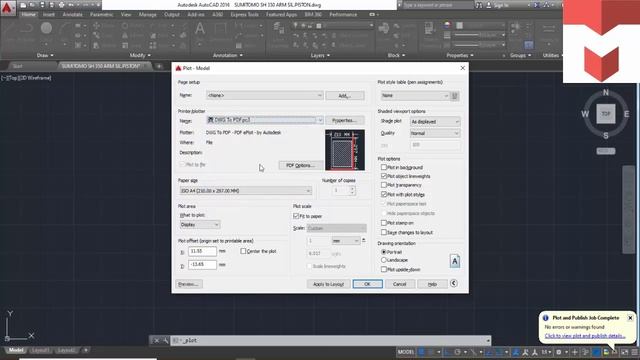This screenshot has width=640, height=360.
Task: Open the Paper size dropdown
Action: 245,191
